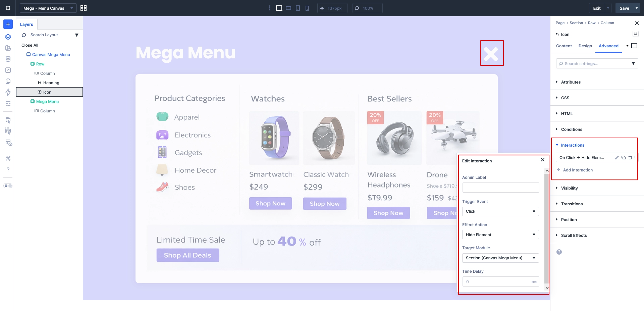Select the phone viewport icon
Image resolution: width=644 pixels, height=311 pixels.
307,8
